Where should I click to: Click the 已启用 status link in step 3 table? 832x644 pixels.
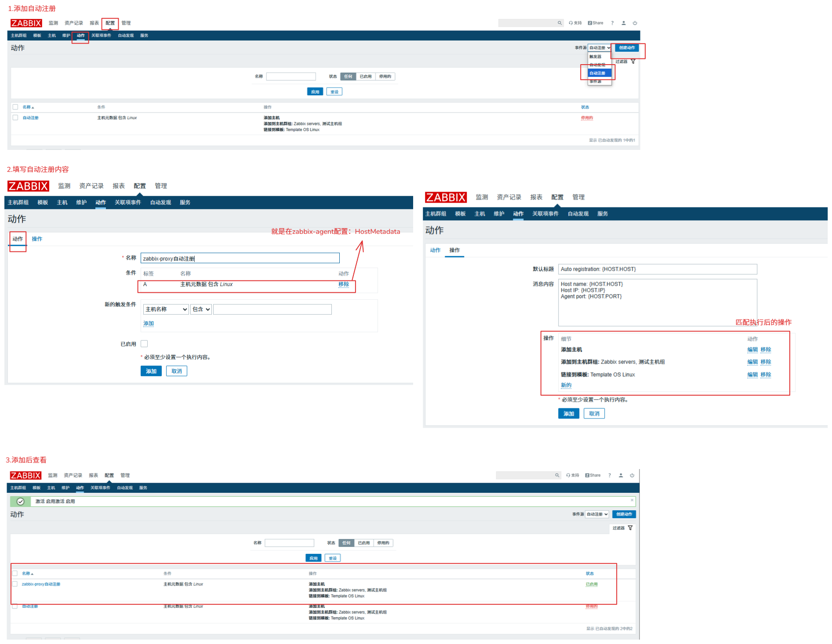point(592,584)
